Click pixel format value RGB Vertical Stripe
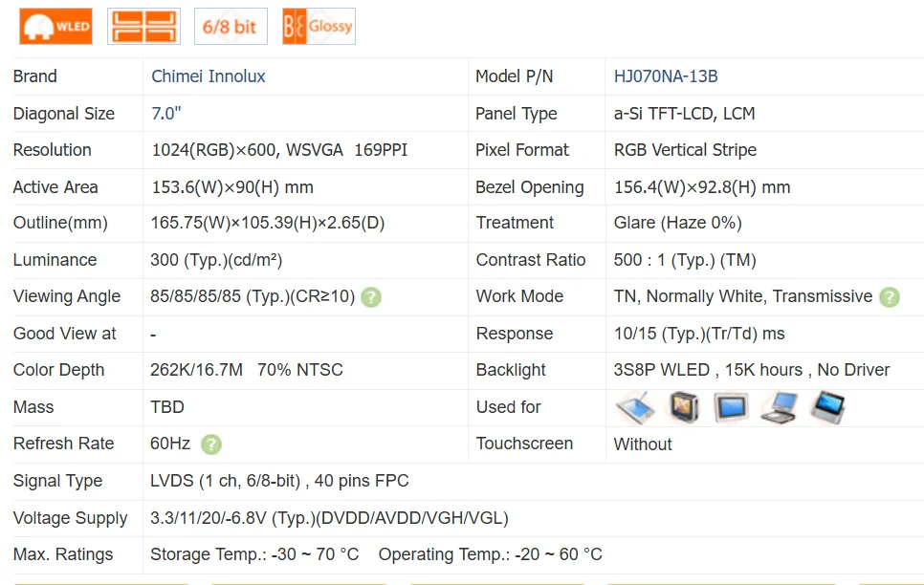The height and width of the screenshot is (585, 924). tap(685, 150)
